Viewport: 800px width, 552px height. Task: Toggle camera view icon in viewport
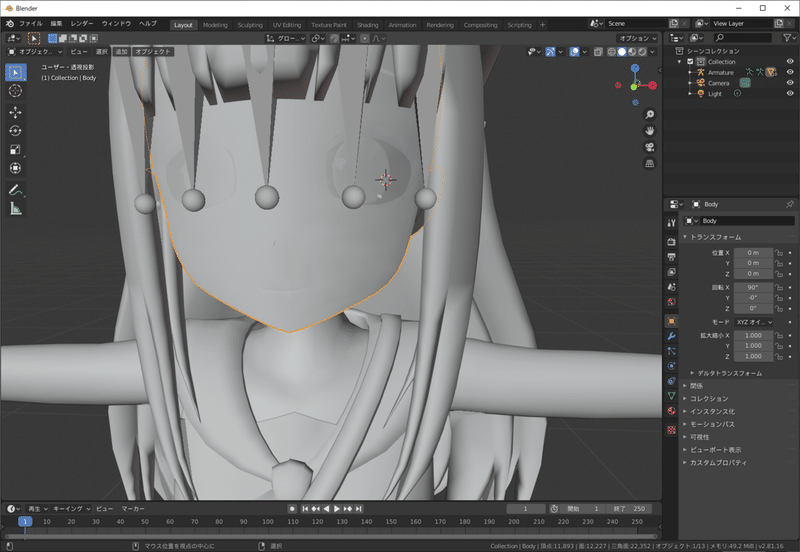[x=649, y=147]
